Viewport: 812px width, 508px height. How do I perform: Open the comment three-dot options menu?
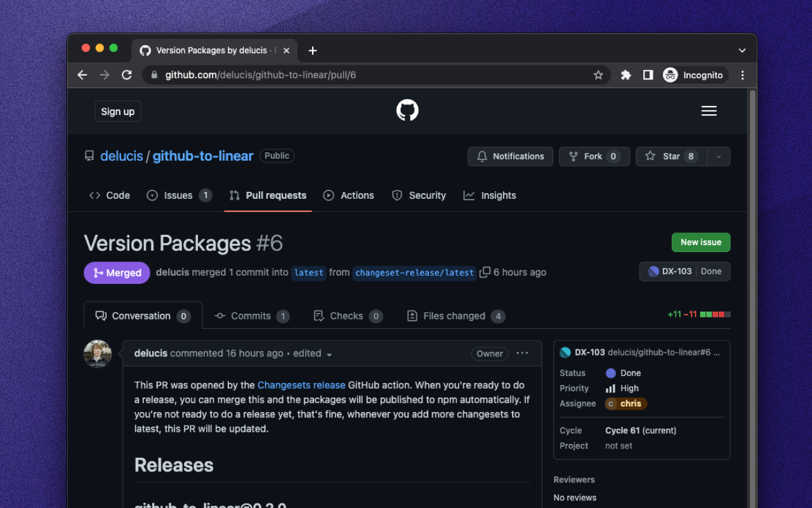pos(522,353)
